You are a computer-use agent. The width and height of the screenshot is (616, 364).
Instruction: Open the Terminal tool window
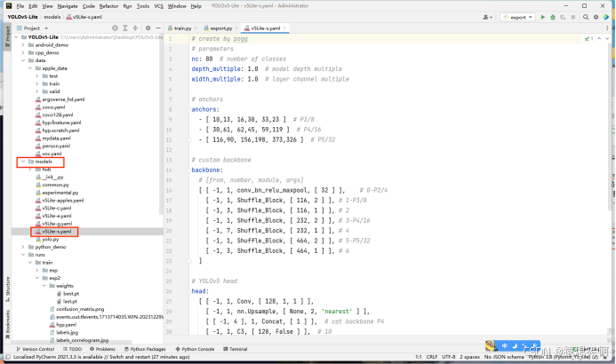[236, 349]
